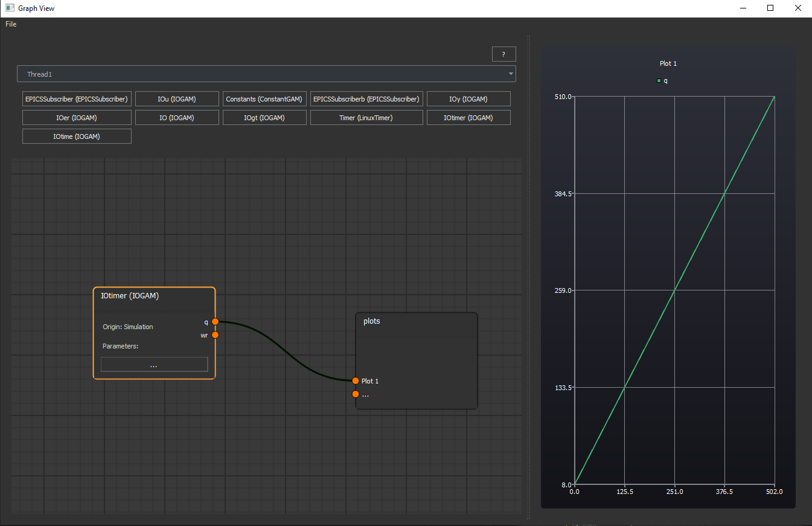Select the EPICSSubscriberb (EPICSSubscriber) block
Image resolution: width=812 pixels, height=526 pixels.
(x=366, y=98)
